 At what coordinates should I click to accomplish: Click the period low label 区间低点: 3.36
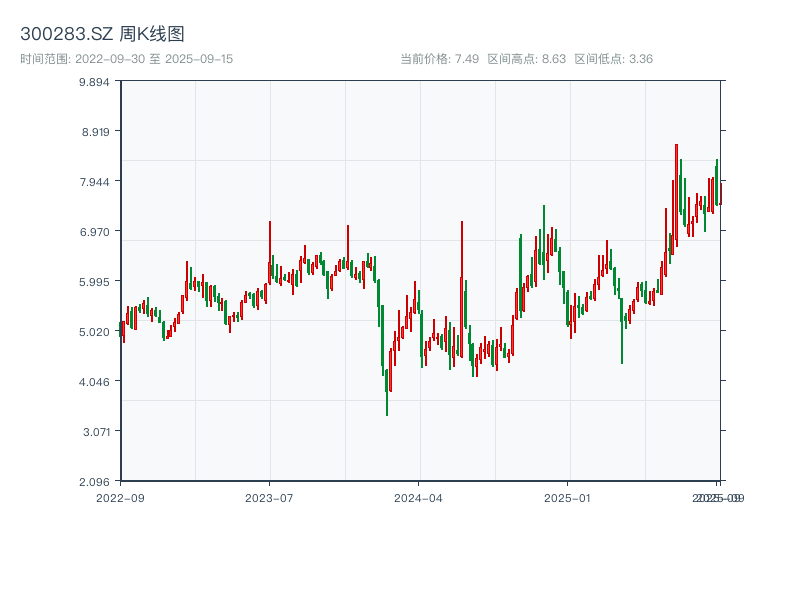(614, 59)
